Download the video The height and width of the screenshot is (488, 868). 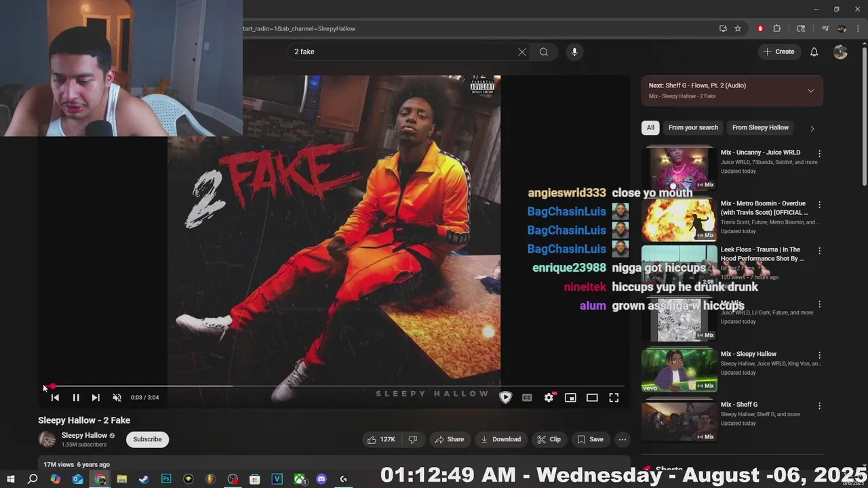500,439
